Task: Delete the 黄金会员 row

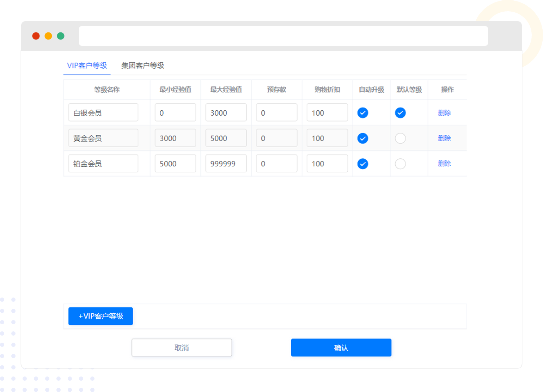Action: click(x=444, y=138)
